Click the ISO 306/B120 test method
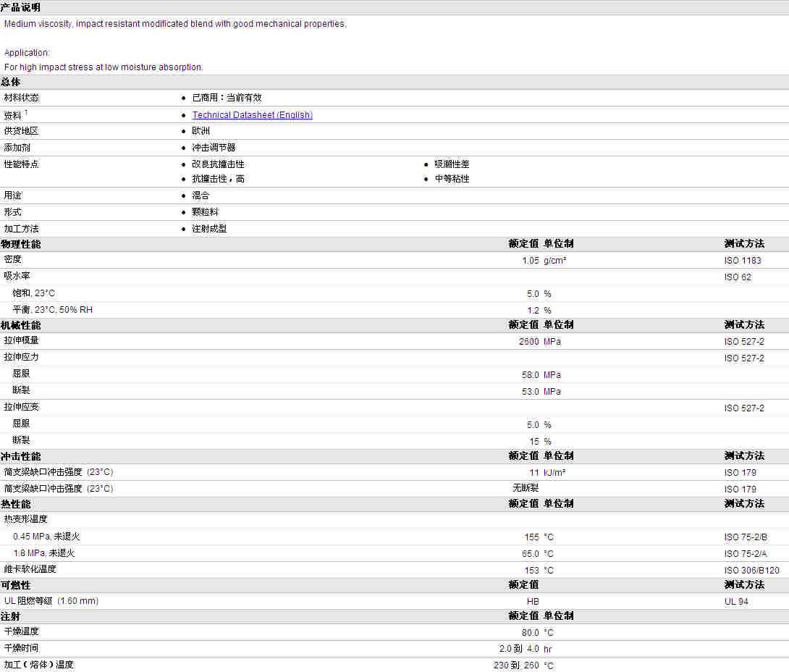Screen dimensions: 789x672 pyautogui.click(x=752, y=571)
